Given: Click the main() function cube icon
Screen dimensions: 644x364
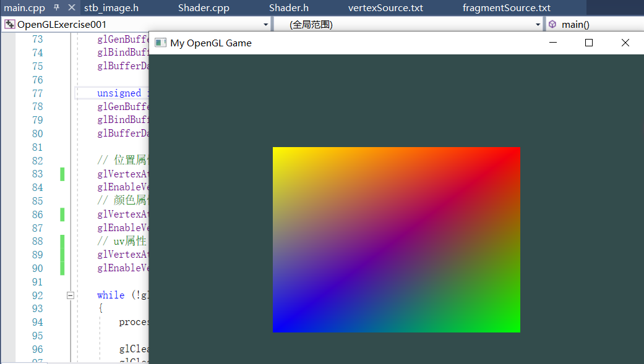Looking at the screenshot, I should [x=552, y=25].
